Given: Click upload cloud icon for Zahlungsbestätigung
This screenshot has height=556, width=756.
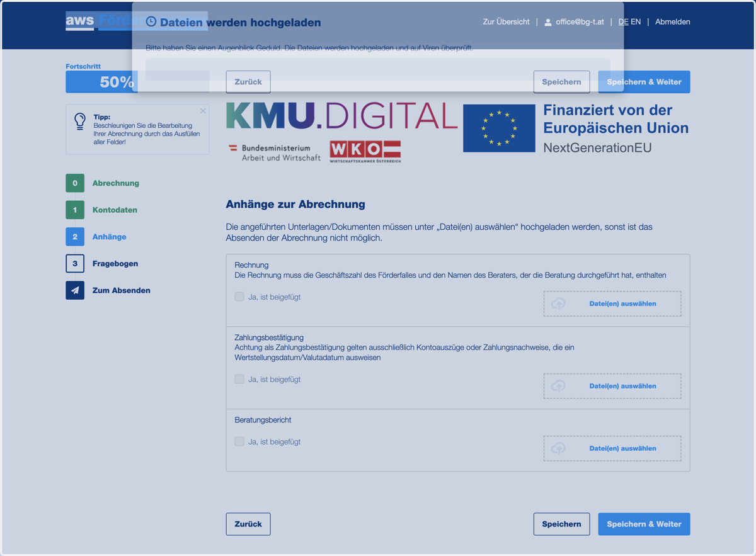Looking at the screenshot, I should pos(558,386).
